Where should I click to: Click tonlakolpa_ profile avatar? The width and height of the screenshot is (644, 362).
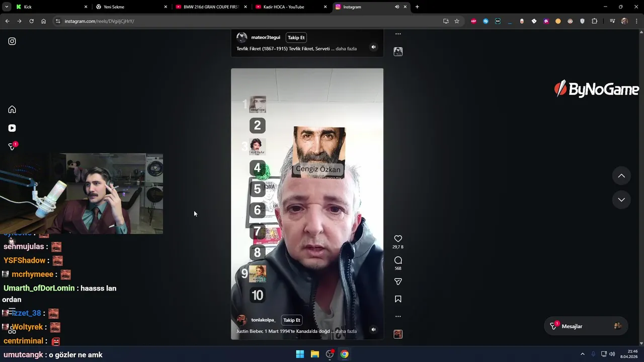point(242,320)
